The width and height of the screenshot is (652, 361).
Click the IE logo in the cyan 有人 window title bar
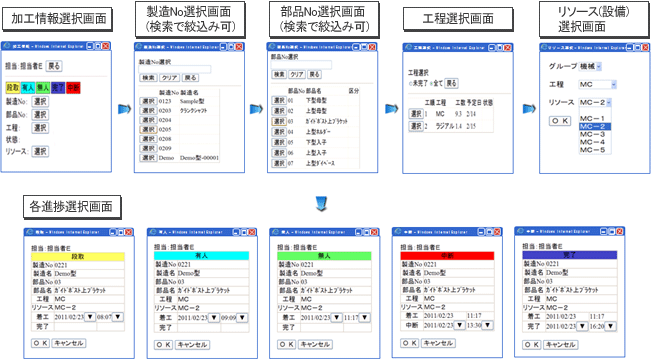click(153, 232)
